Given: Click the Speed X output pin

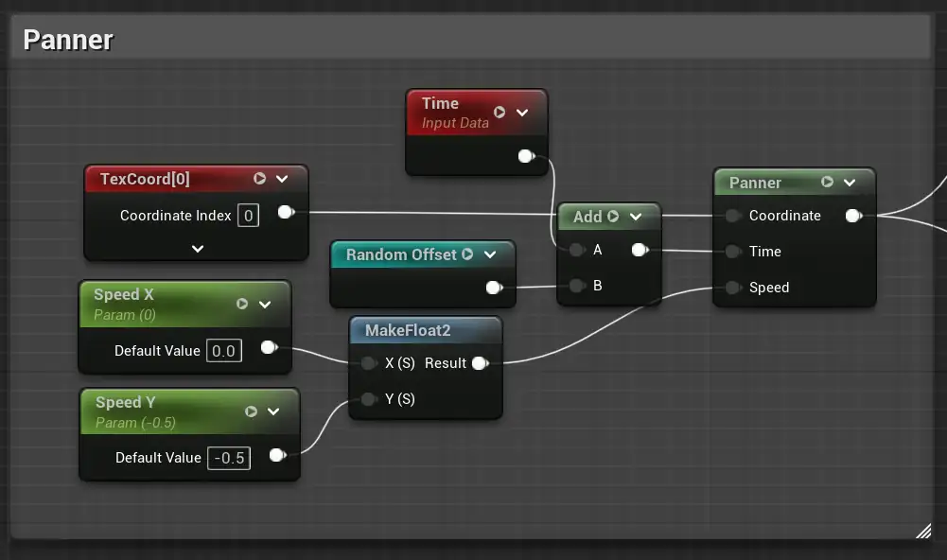Looking at the screenshot, I should point(270,347).
